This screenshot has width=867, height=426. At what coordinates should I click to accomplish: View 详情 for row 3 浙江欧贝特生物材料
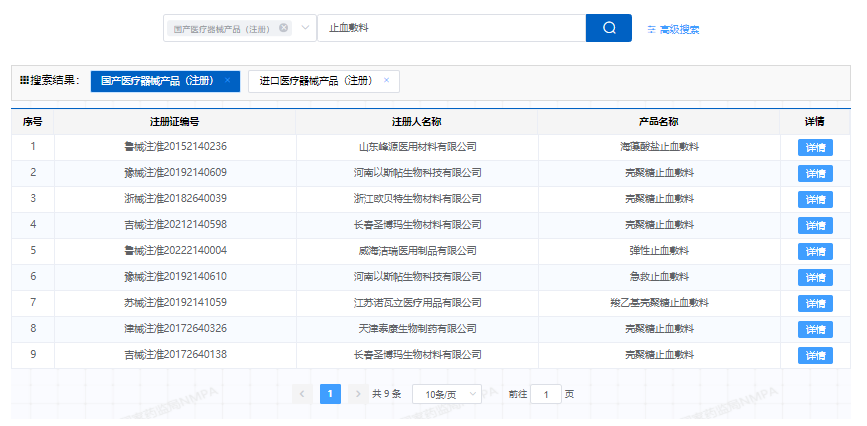[815, 200]
